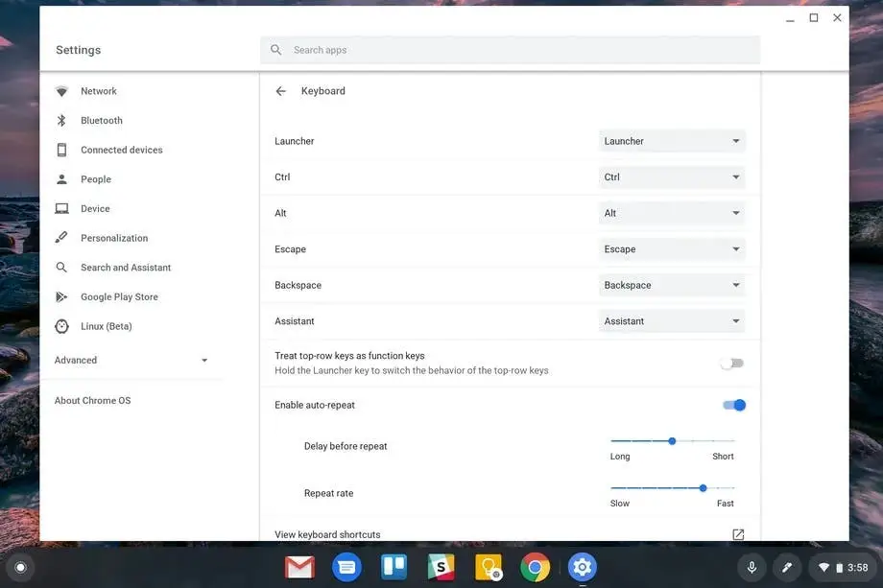Image resolution: width=883 pixels, height=588 pixels.
Task: Click the Search and Assistant magnifier icon
Action: click(62, 268)
